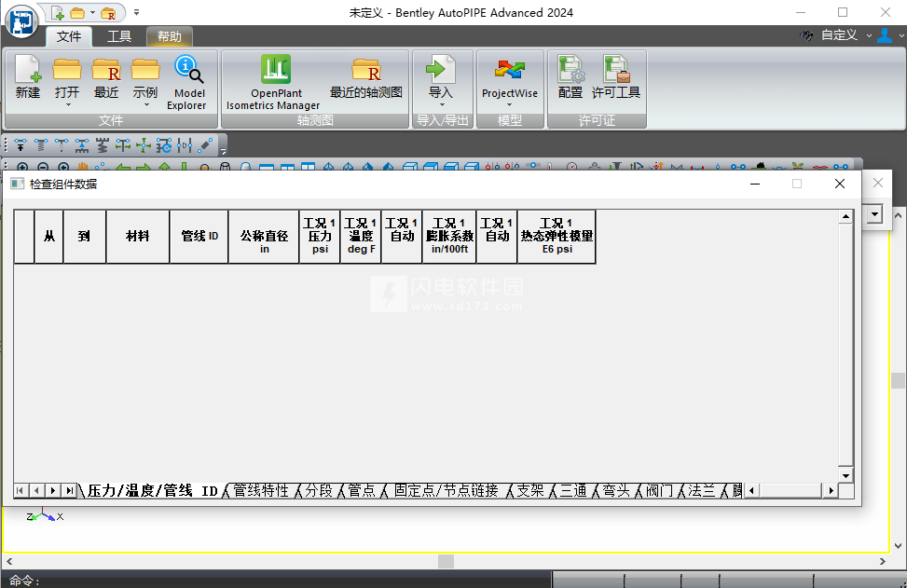
Task: Expand the 导入 dropdown arrow
Action: 442,104
